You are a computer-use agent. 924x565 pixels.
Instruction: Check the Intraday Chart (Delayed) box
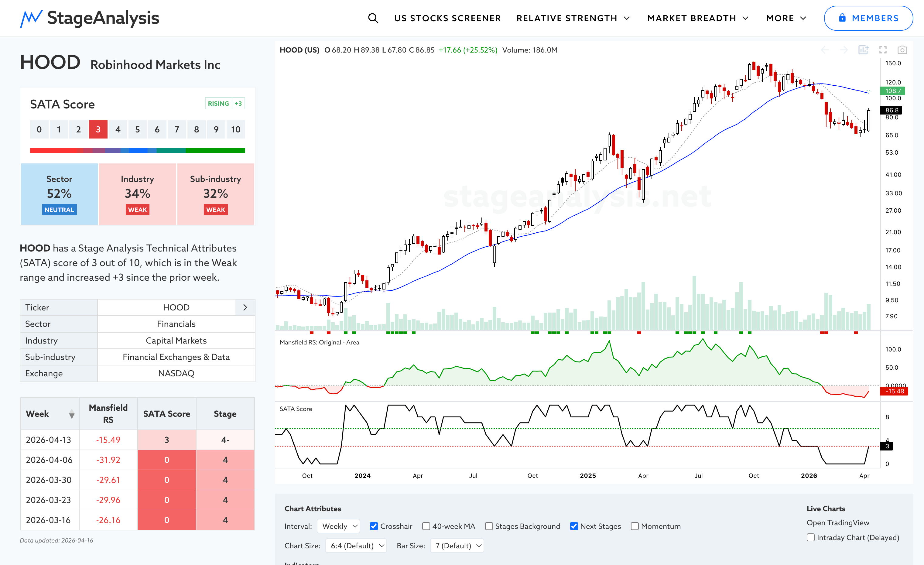811,537
